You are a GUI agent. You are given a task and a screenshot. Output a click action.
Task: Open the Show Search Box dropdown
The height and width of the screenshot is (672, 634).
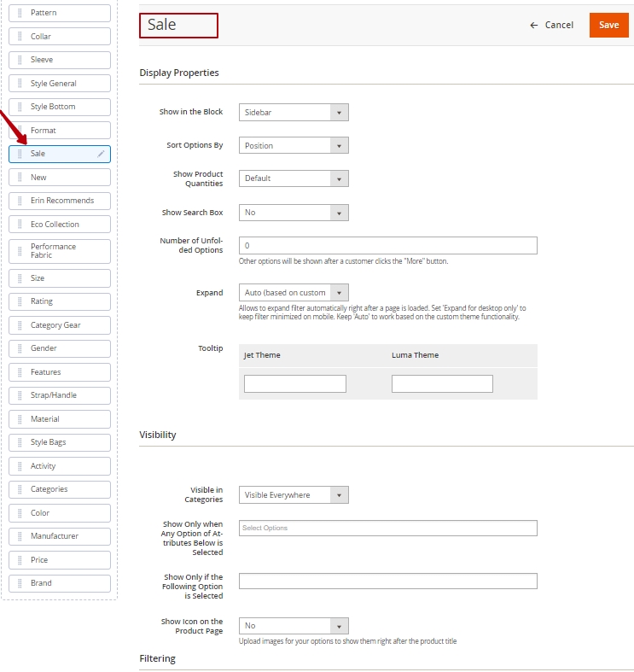coord(294,213)
